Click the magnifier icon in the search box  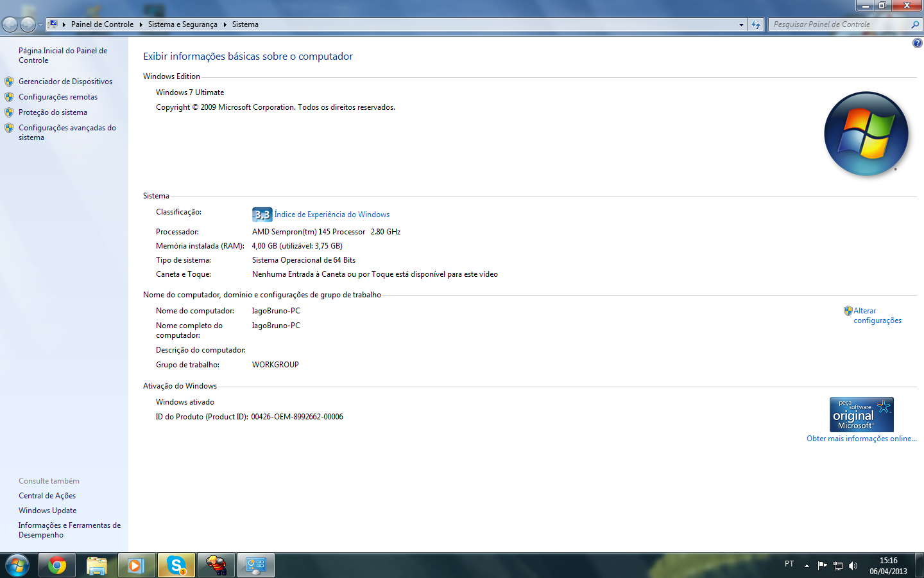[915, 24]
